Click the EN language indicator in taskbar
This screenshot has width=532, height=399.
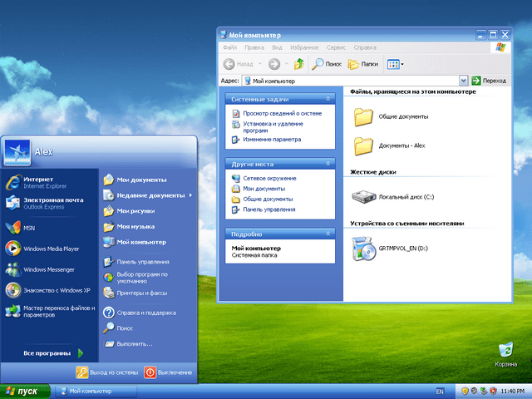pyautogui.click(x=439, y=391)
